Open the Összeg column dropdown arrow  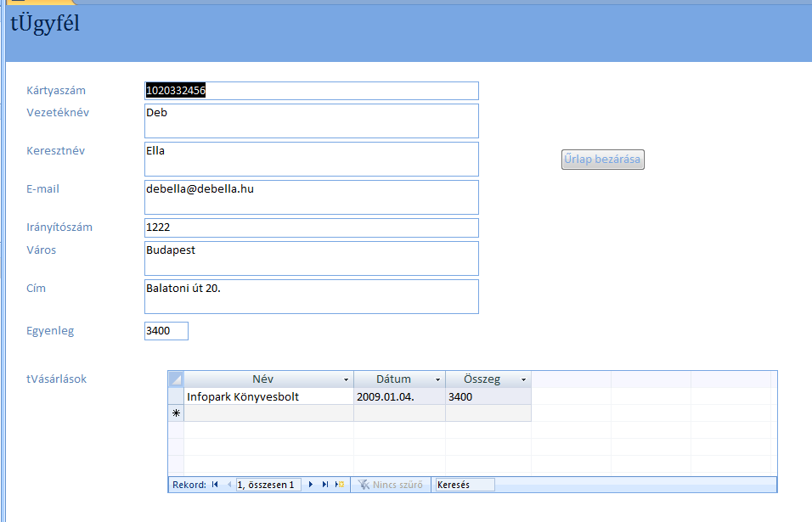point(523,379)
